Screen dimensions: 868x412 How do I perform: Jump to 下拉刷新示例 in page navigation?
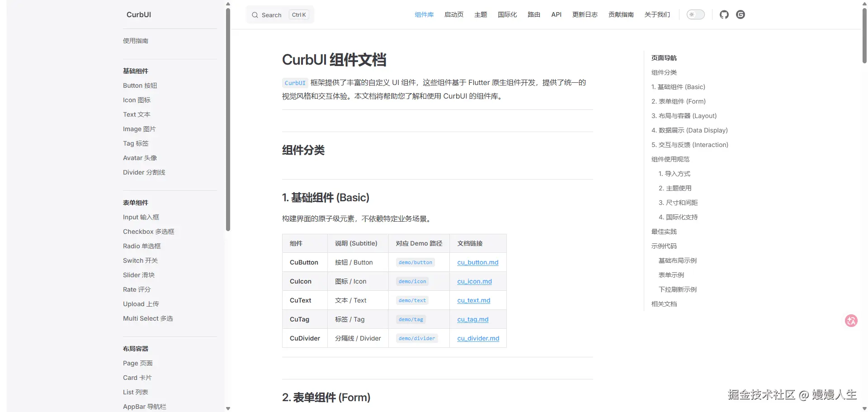pyautogui.click(x=678, y=289)
